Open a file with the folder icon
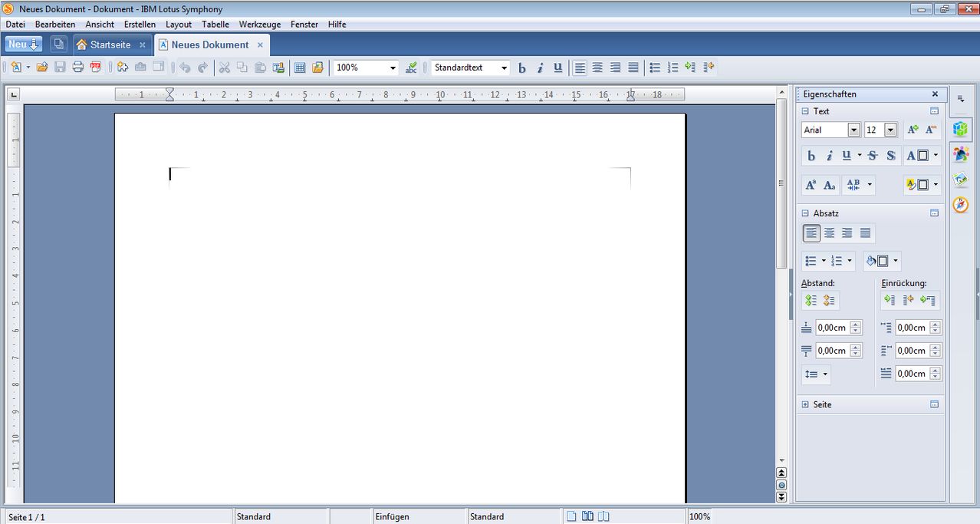 pos(42,68)
